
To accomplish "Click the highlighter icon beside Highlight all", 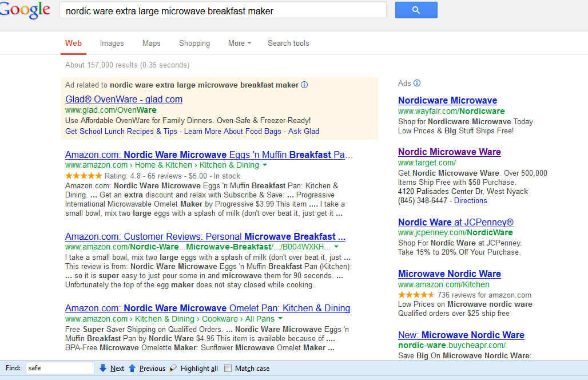I will 172,368.
